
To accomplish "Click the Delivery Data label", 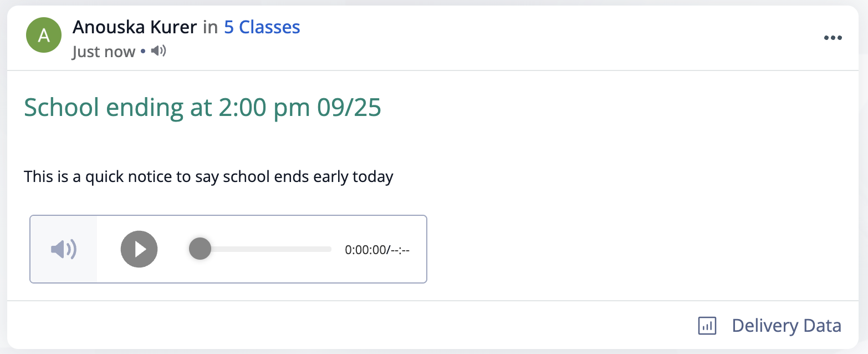I will 787,326.
